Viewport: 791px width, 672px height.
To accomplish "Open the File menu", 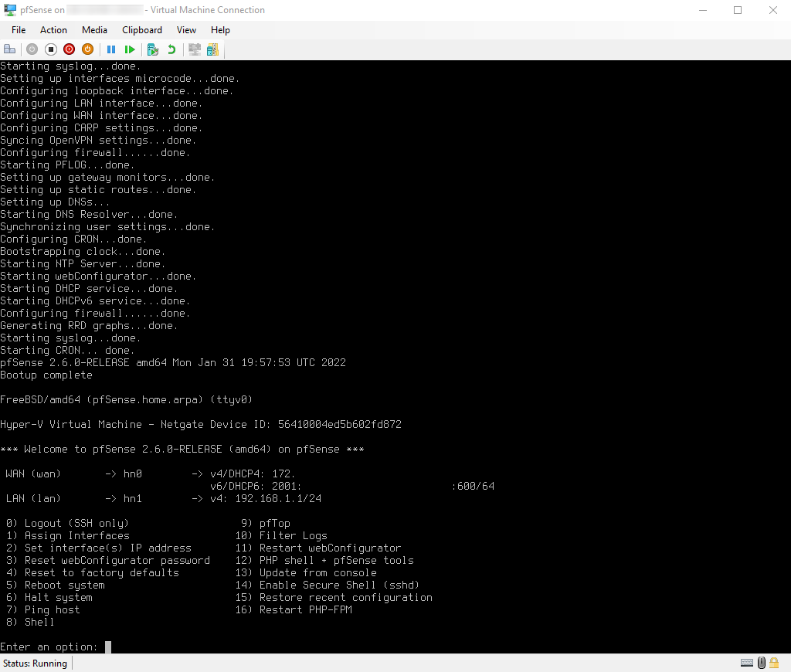I will [x=19, y=30].
